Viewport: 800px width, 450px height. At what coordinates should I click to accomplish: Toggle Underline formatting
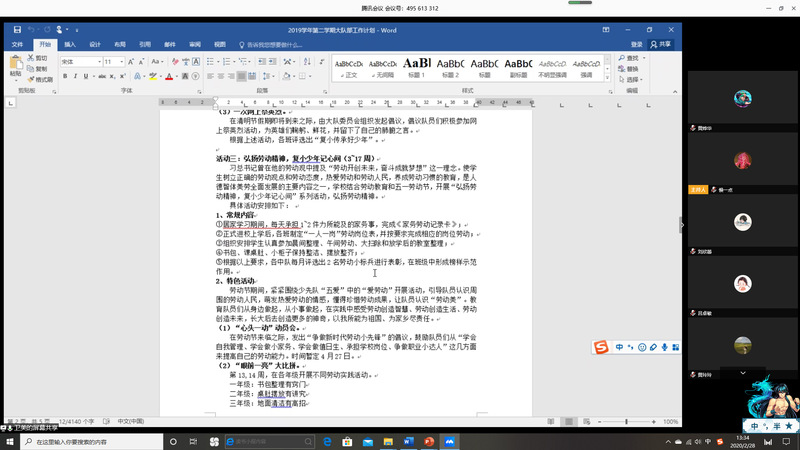click(87, 76)
